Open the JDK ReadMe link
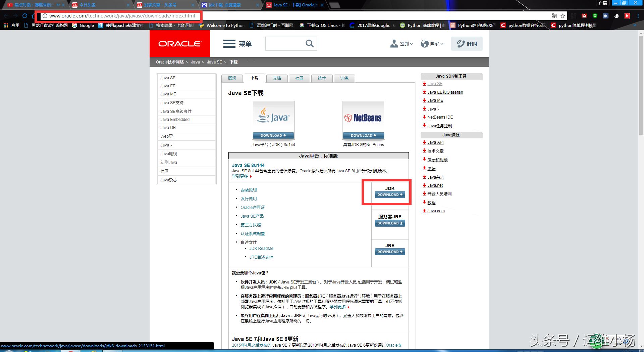 click(x=261, y=249)
